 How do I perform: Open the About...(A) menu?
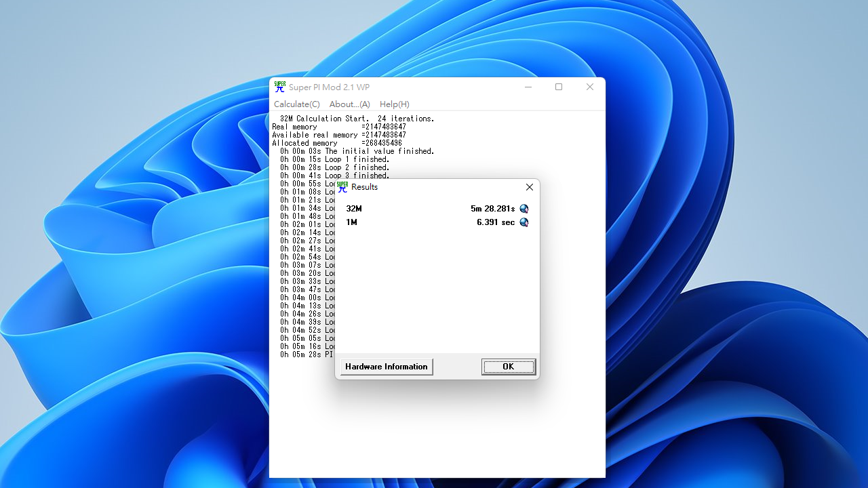coord(349,104)
